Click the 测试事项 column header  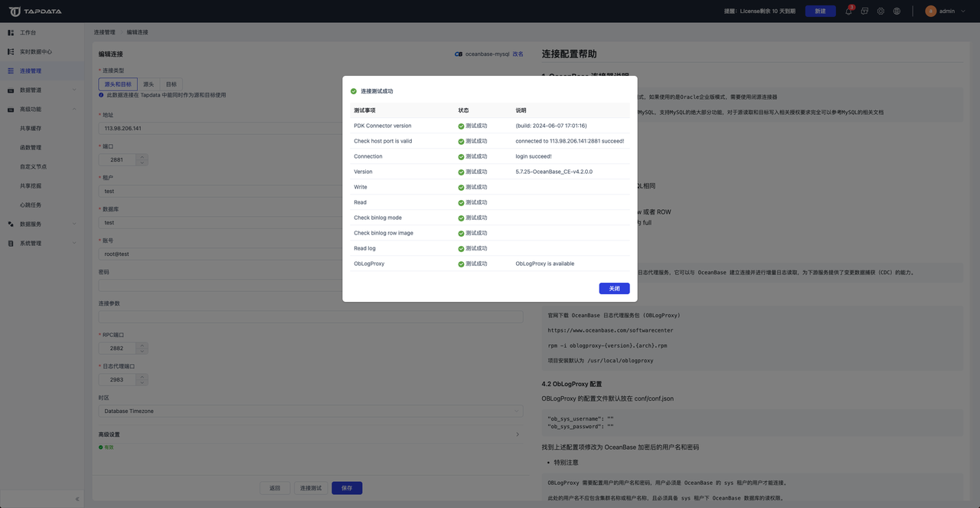[364, 110]
